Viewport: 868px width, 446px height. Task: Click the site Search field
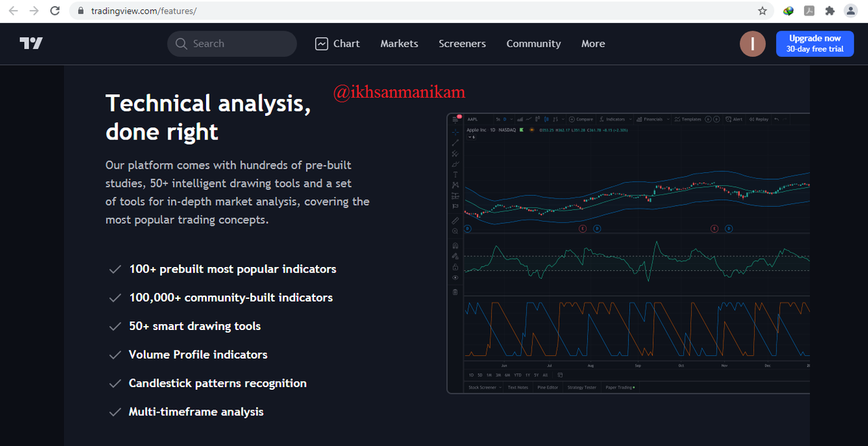coord(232,43)
